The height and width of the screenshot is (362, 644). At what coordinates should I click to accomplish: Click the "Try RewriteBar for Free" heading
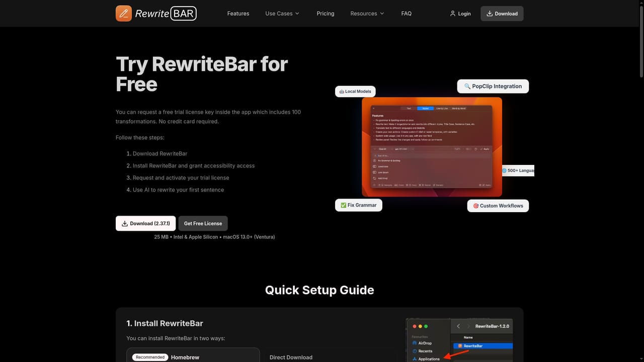tap(202, 74)
